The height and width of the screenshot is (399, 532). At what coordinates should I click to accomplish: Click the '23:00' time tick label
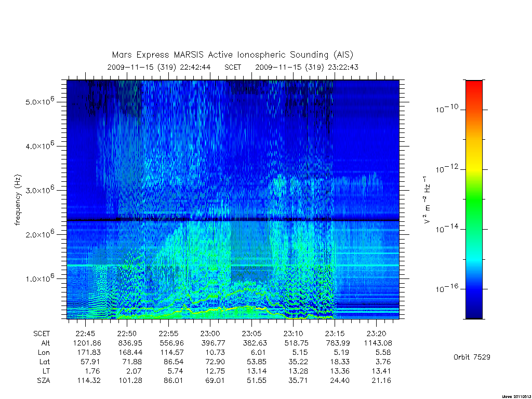tap(210, 334)
